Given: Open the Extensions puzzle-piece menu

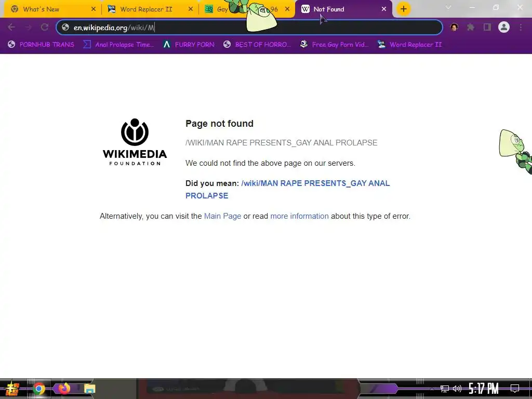Looking at the screenshot, I should click(x=471, y=27).
